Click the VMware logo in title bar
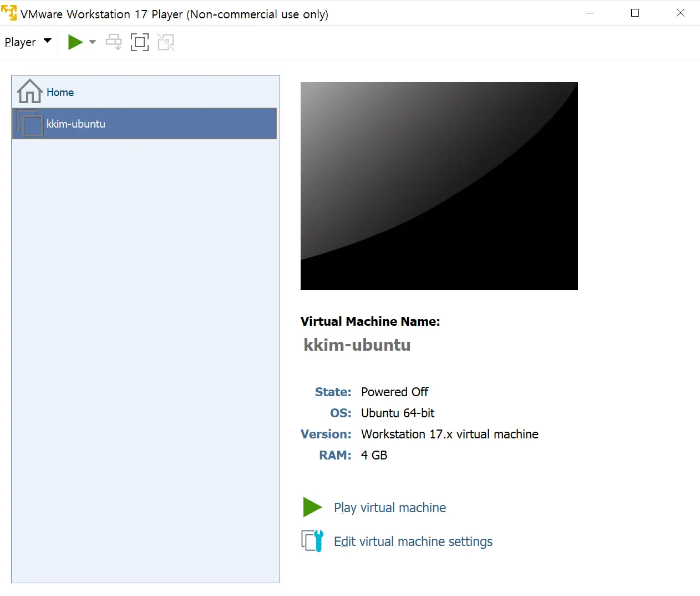 pos(9,13)
